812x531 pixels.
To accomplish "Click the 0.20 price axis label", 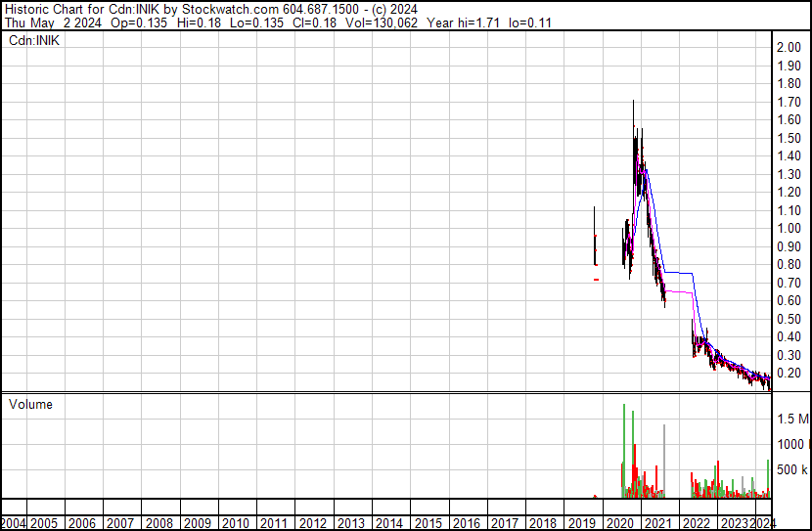I will (x=789, y=374).
